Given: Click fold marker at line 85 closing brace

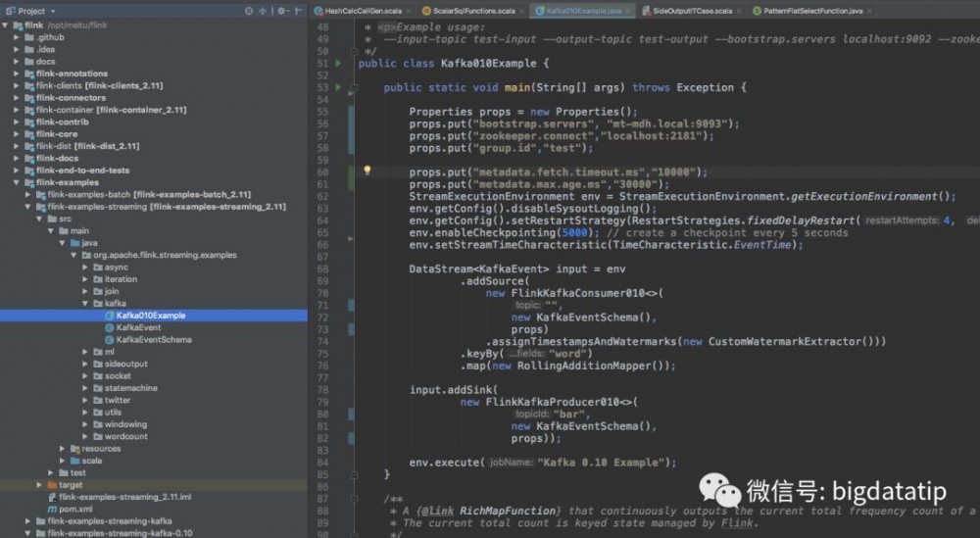Looking at the screenshot, I should pyautogui.click(x=353, y=475).
